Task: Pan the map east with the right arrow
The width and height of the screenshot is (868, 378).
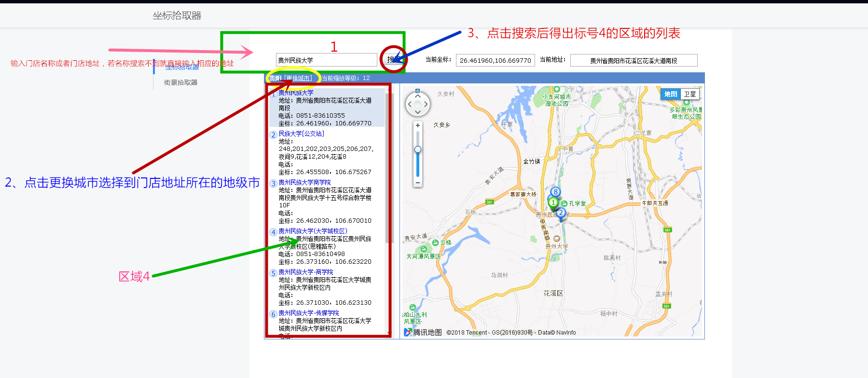Action: point(426,104)
